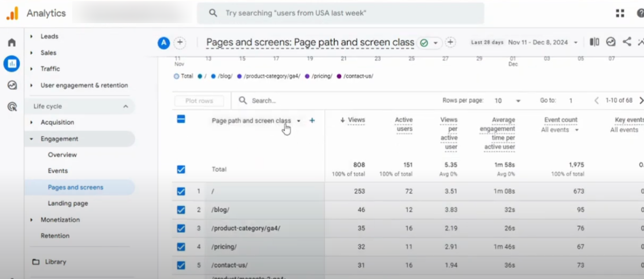
Task: Sort by Views per active user column
Action: [449, 133]
